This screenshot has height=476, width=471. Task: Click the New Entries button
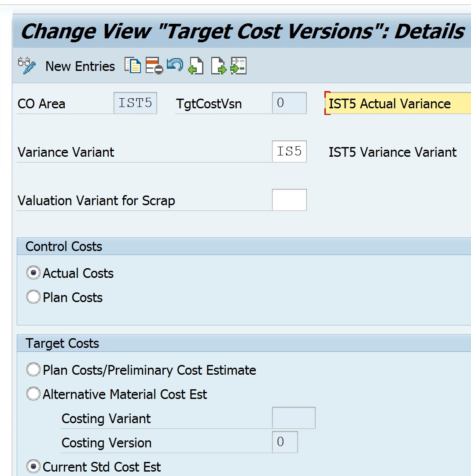click(x=80, y=66)
